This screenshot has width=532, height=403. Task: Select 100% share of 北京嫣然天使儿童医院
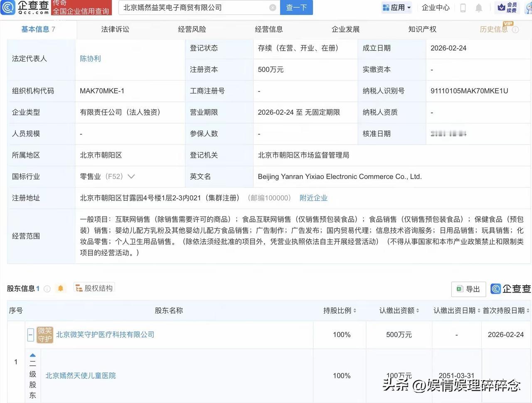(342, 376)
